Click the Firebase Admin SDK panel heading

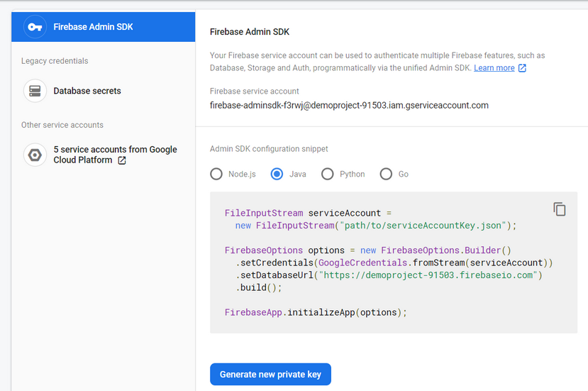click(250, 32)
